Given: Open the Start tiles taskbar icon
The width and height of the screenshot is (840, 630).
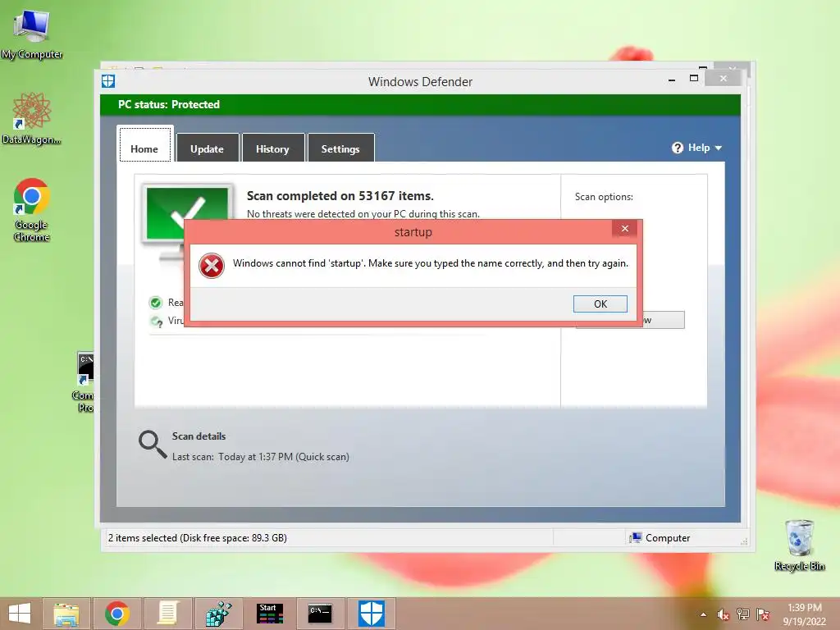Looking at the screenshot, I should (x=269, y=614).
